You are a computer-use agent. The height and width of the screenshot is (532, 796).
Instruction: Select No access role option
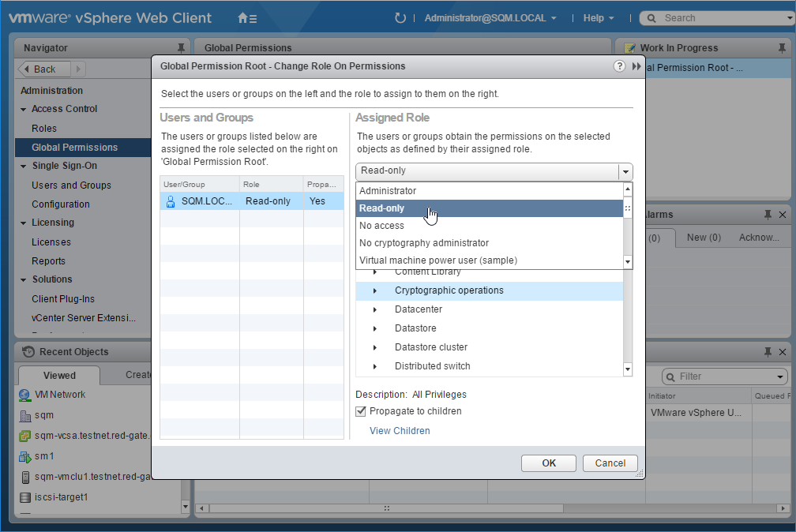coord(382,226)
